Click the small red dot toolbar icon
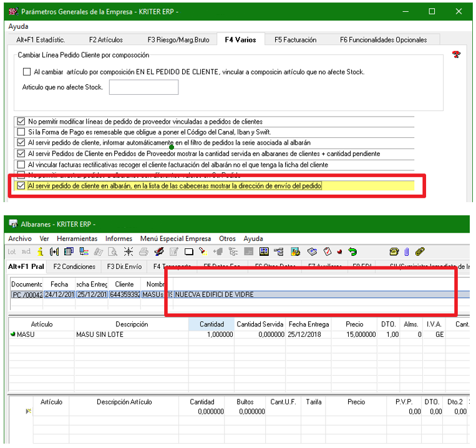The image size is (476, 448). (x=340, y=251)
